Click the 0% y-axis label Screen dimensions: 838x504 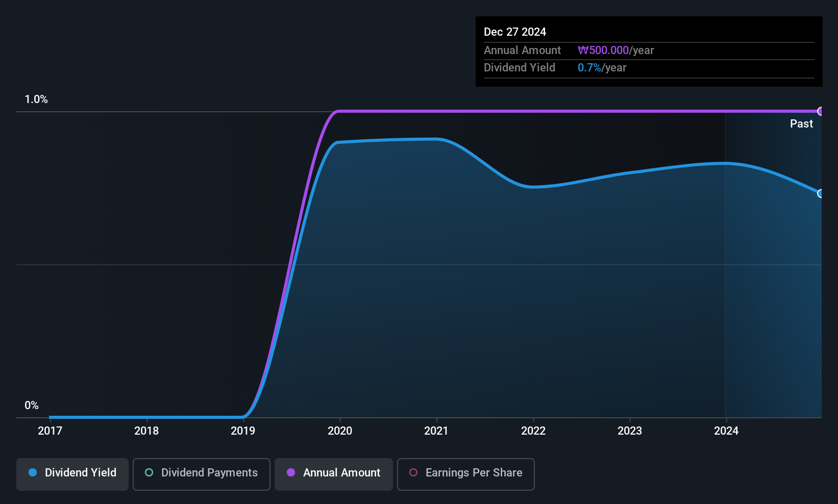(32, 406)
